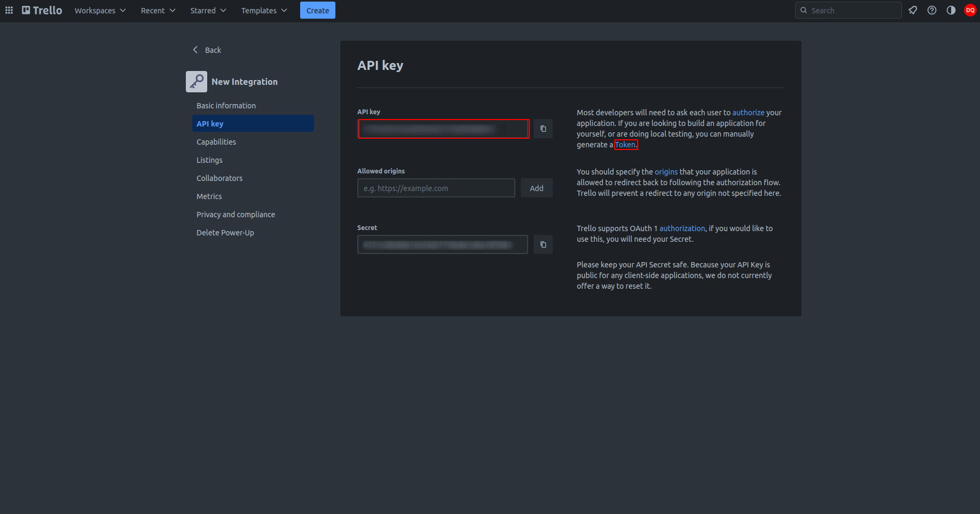Expand the Starred dropdown
980x514 pixels.
coord(208,10)
